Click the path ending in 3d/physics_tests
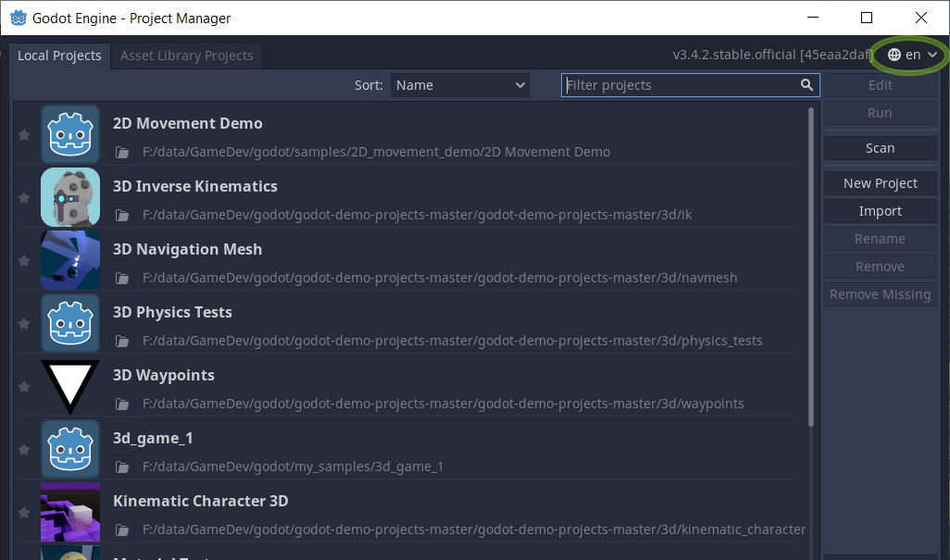 tap(453, 341)
